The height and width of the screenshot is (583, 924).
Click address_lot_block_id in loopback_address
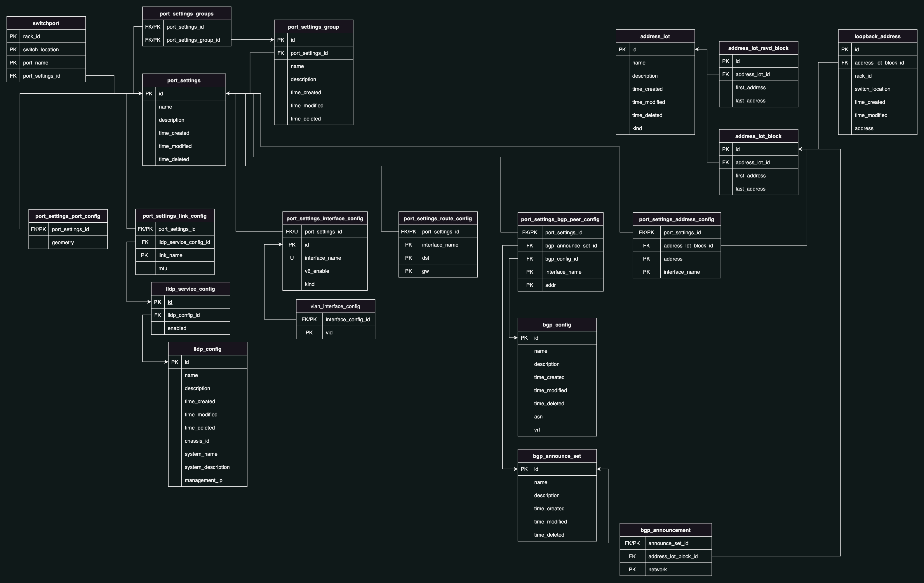(878, 62)
